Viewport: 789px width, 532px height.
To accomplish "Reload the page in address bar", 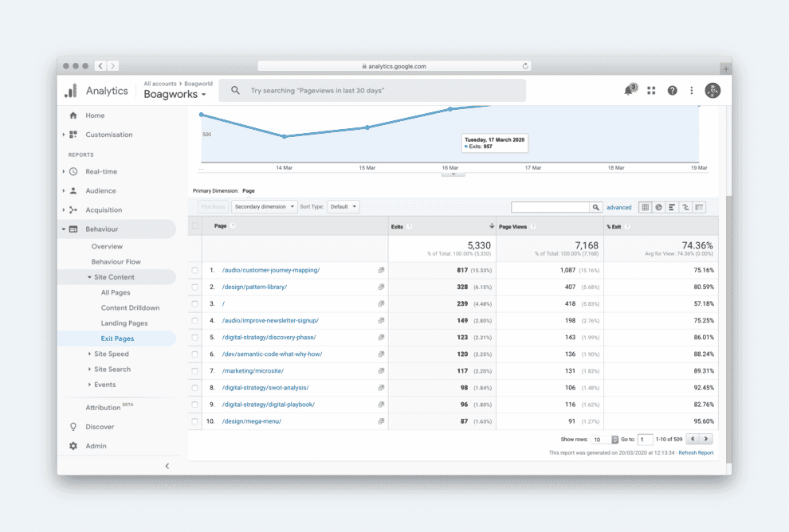I will click(525, 66).
